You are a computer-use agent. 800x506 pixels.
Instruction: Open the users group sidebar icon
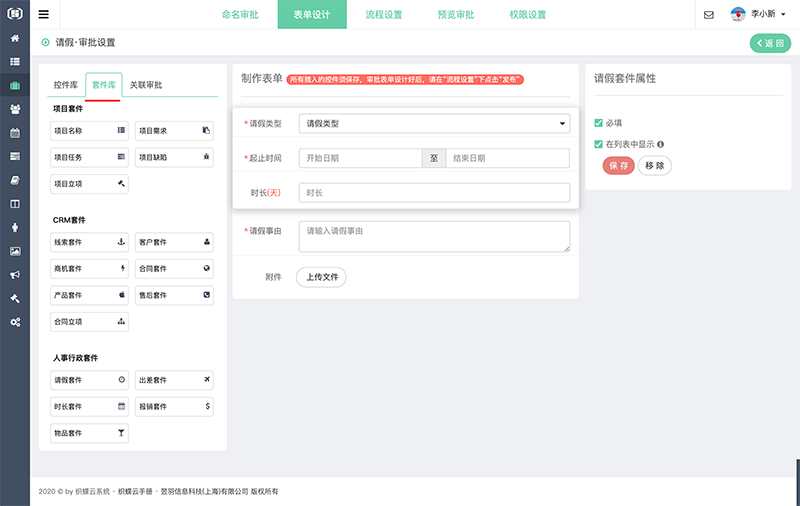pos(15,109)
